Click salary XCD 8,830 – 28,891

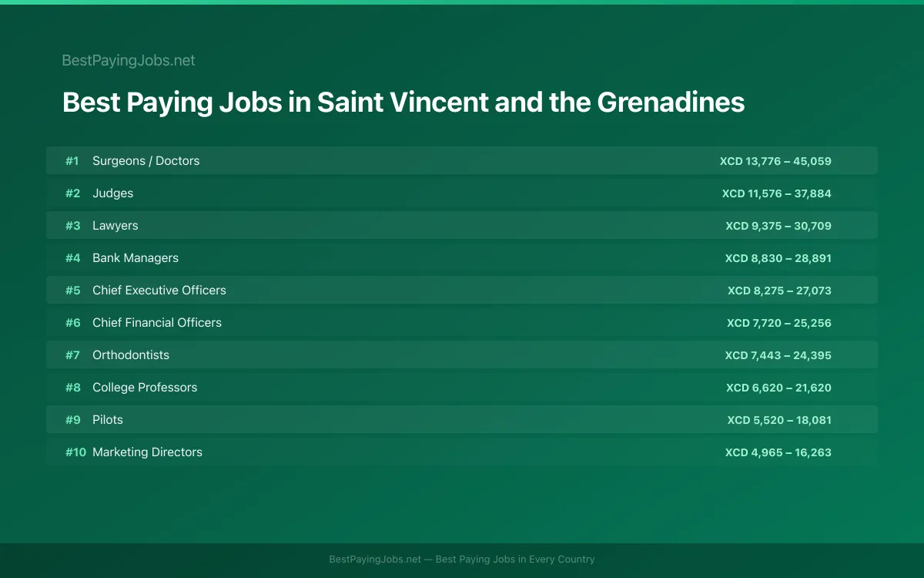click(x=778, y=258)
